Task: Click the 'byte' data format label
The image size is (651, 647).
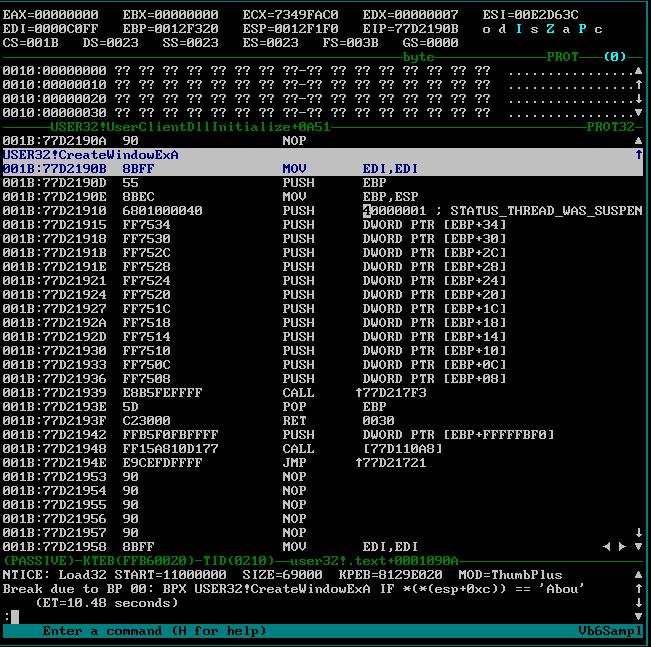Action: [x=418, y=57]
